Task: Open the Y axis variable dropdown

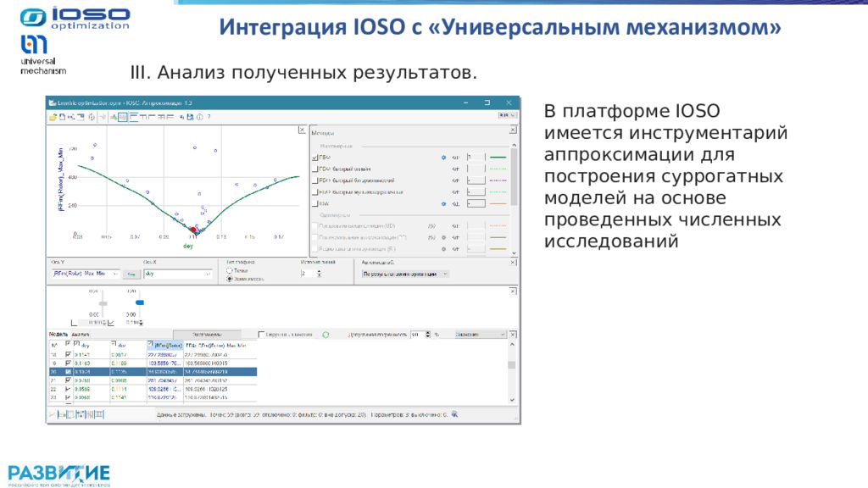Action: [x=86, y=274]
